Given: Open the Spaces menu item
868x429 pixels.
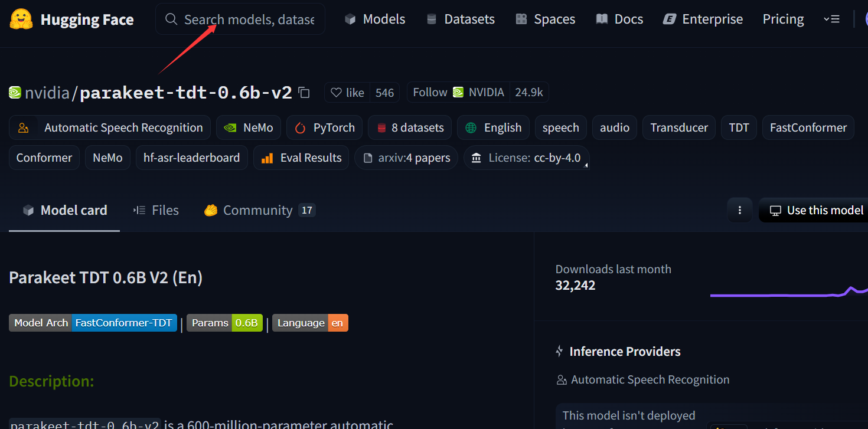Looking at the screenshot, I should 545,19.
